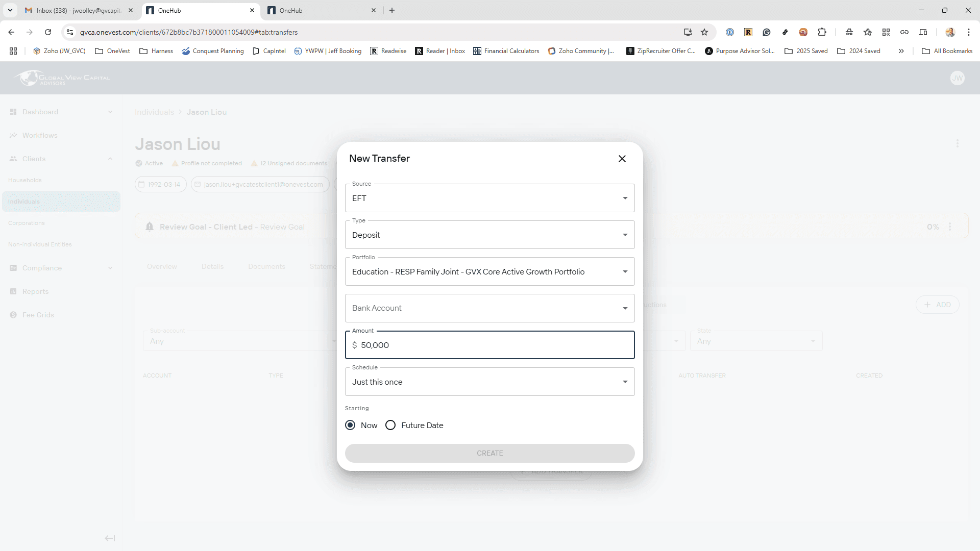980x551 pixels.
Task: Click the CREATE button
Action: click(489, 453)
